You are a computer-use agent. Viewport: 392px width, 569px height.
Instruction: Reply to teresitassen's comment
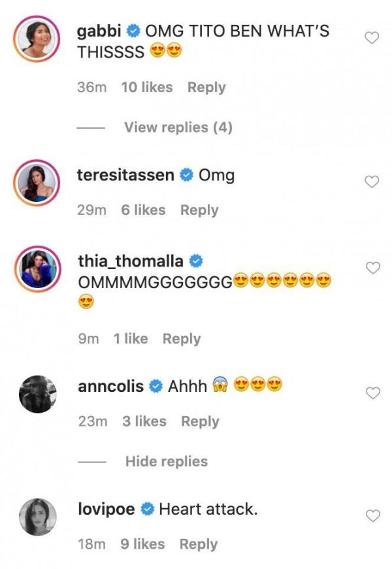(x=199, y=210)
